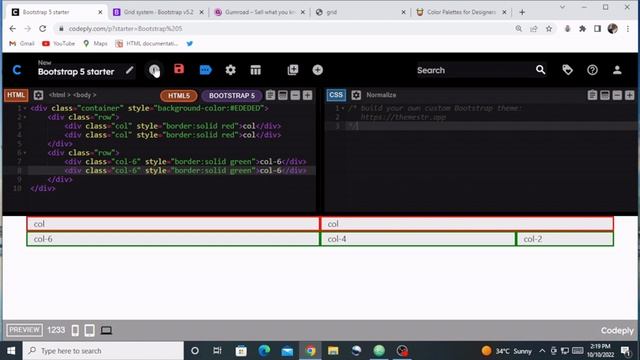
Task: Click the fork/duplicate plus icon
Action: tap(293, 70)
